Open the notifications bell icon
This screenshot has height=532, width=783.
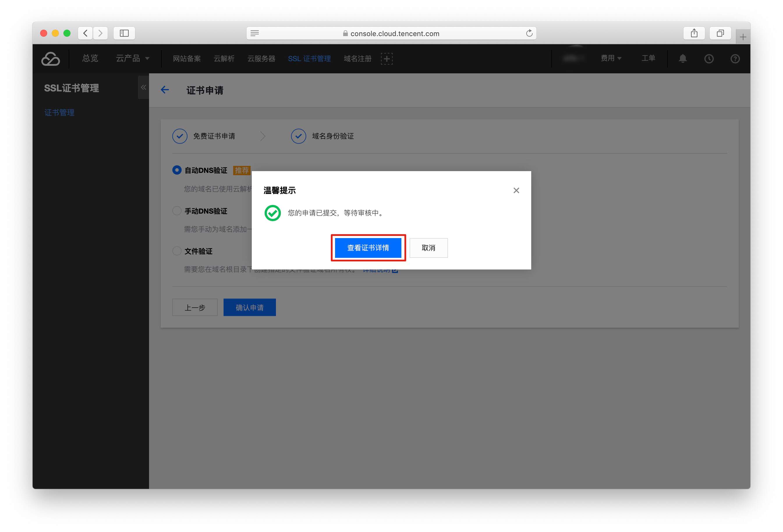point(683,58)
